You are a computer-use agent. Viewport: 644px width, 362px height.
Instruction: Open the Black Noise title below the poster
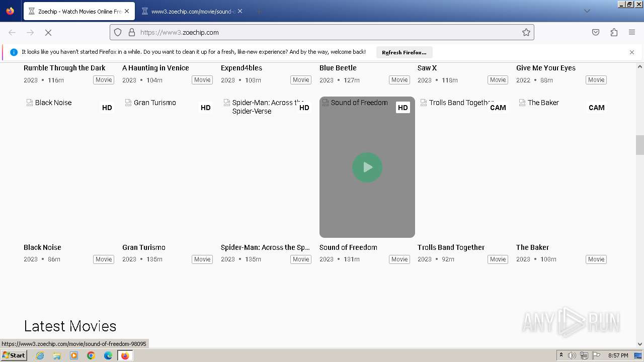tap(42, 247)
